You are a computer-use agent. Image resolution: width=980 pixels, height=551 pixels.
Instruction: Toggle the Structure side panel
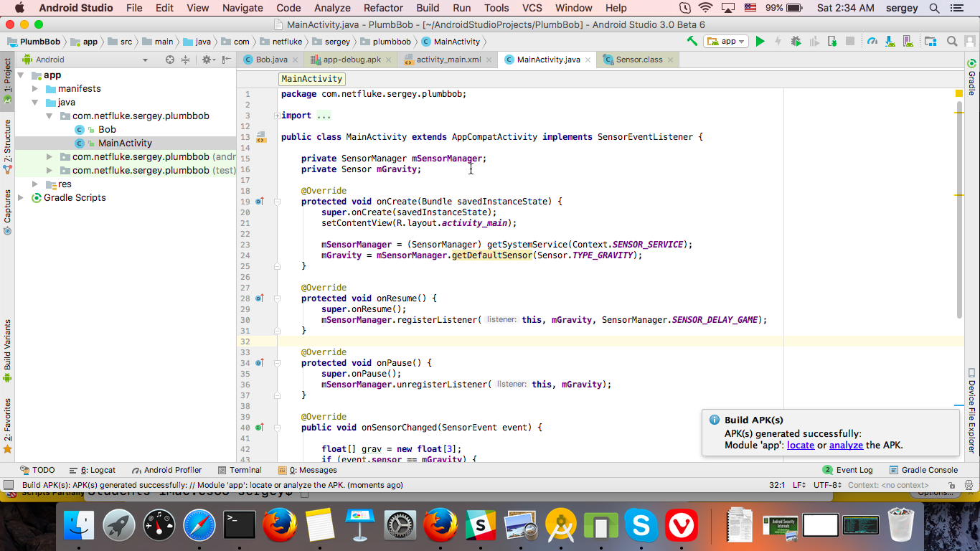pyautogui.click(x=7, y=146)
